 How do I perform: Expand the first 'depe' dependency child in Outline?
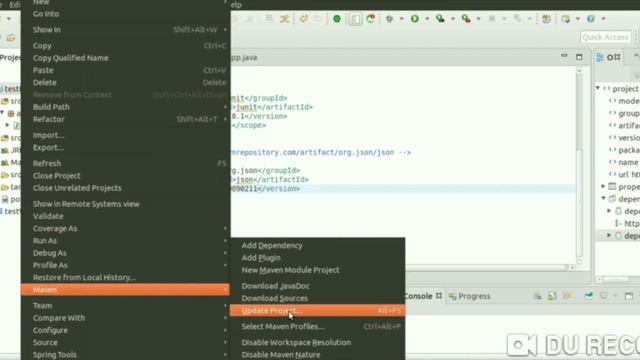pos(609,211)
